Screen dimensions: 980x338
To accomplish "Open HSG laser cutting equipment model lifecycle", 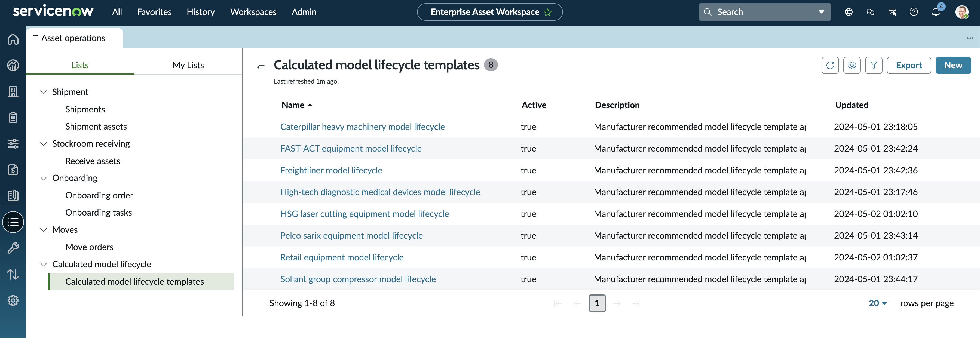I will coord(365,214).
